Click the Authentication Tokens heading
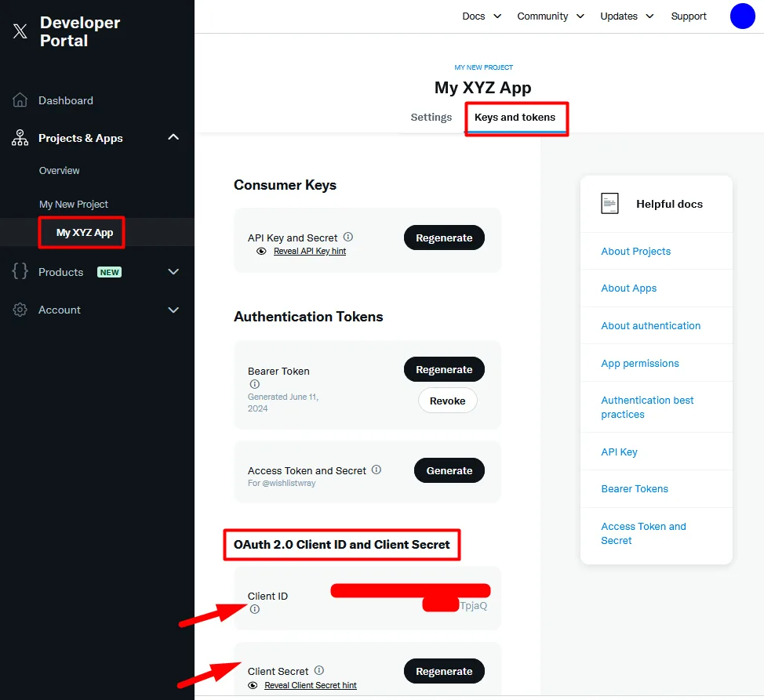Viewport: 764px width, 700px height. tap(308, 317)
